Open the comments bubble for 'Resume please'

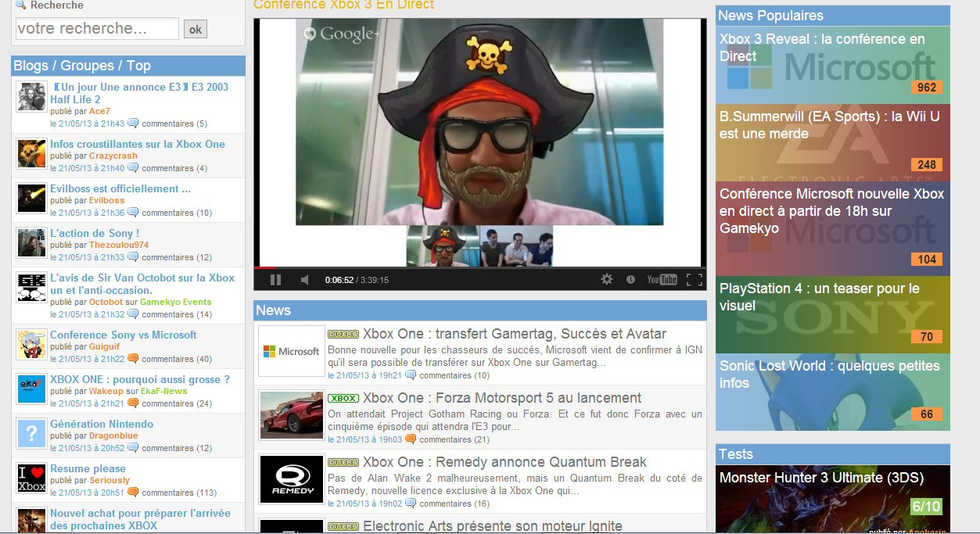(133, 492)
